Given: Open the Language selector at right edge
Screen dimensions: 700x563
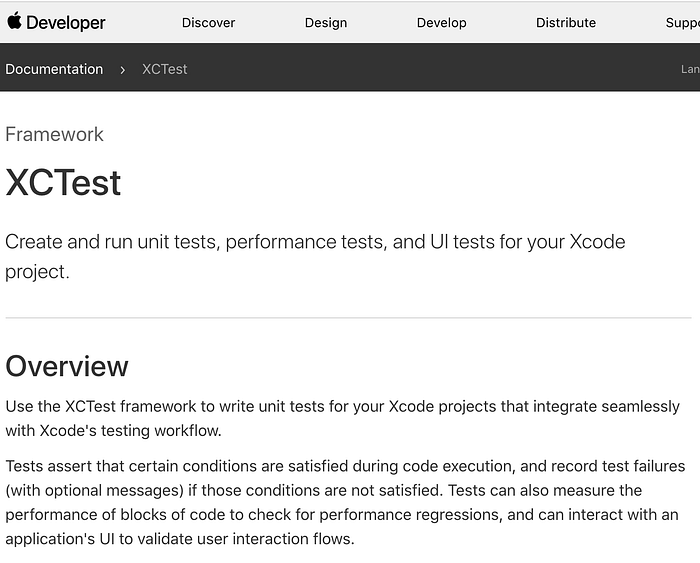Looking at the screenshot, I should click(689, 69).
